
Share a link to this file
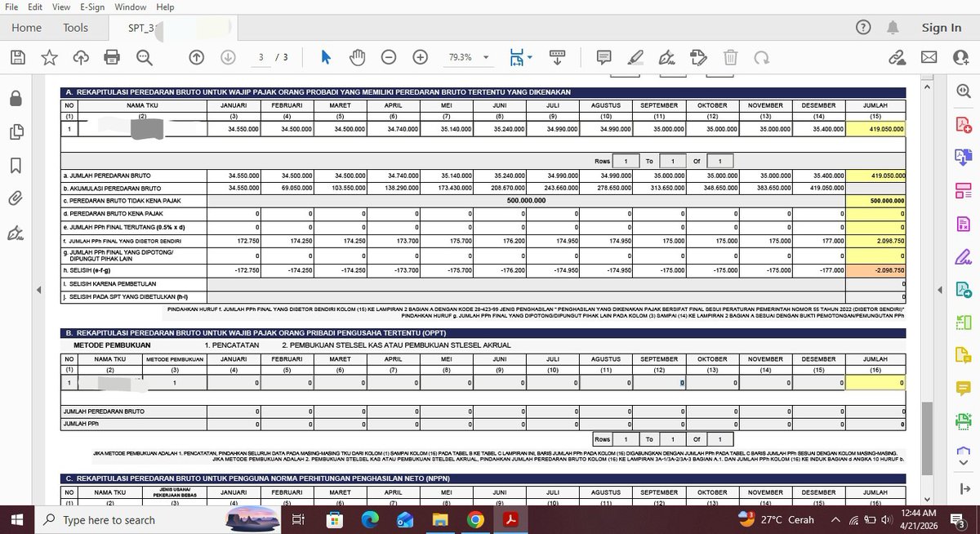(x=897, y=57)
